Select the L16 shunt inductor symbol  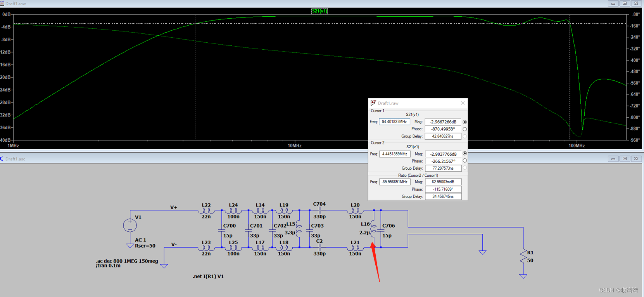pyautogui.click(x=374, y=229)
